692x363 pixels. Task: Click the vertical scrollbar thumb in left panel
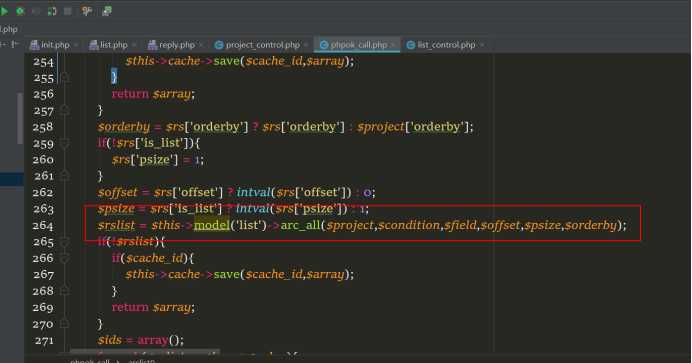(20, 118)
